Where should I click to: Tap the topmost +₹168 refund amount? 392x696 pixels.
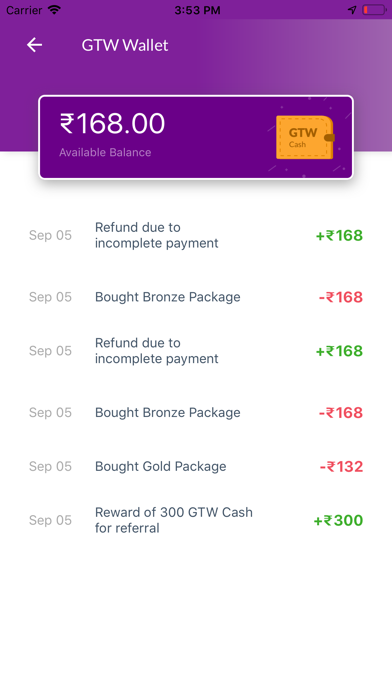[x=339, y=235]
